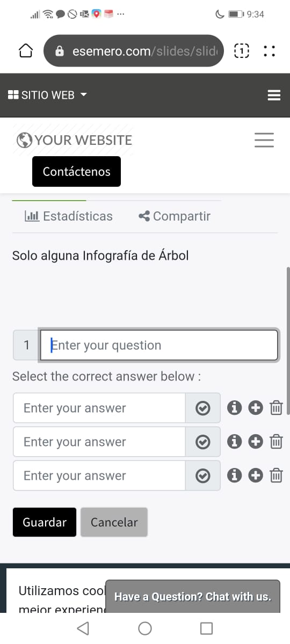Mark third answer as correct
The height and width of the screenshot is (644, 290).
(x=202, y=476)
